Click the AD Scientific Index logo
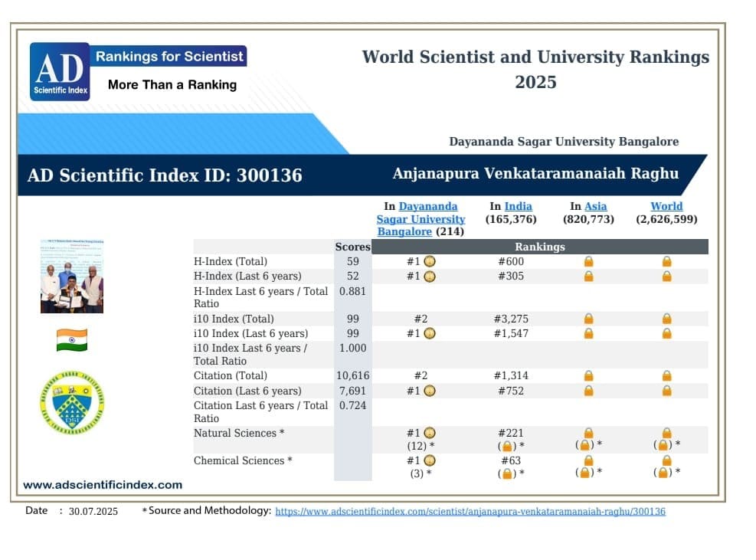Screen dimensions: 756x560 (60, 72)
